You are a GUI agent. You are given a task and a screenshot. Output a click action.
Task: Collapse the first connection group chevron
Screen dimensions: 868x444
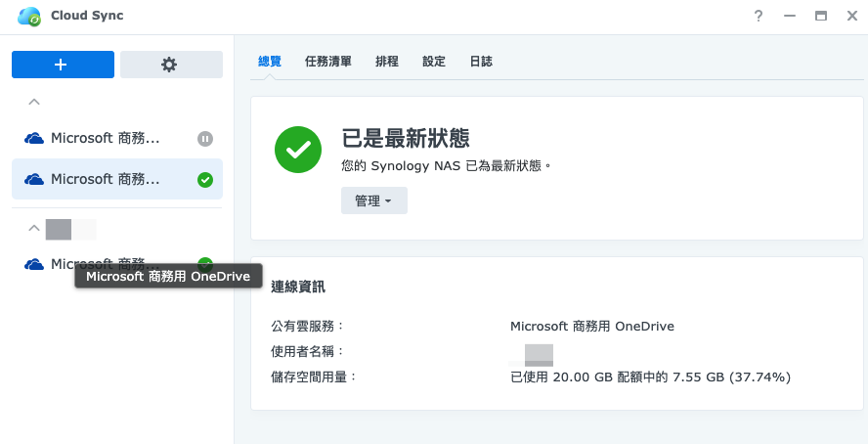pos(34,102)
